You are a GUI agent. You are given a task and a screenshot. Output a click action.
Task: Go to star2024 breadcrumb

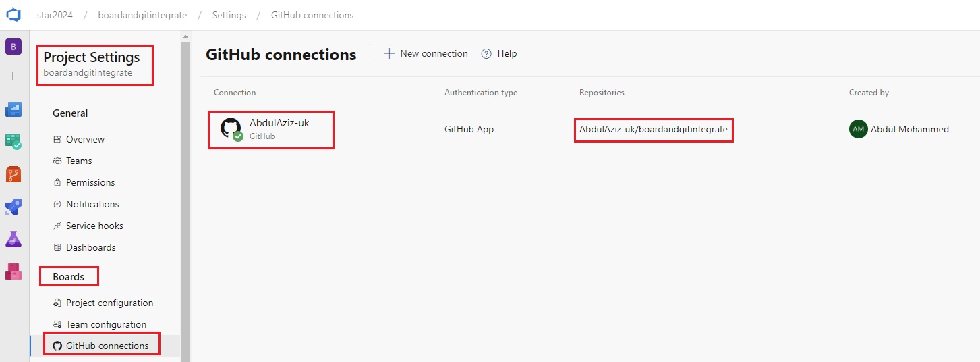coord(55,15)
